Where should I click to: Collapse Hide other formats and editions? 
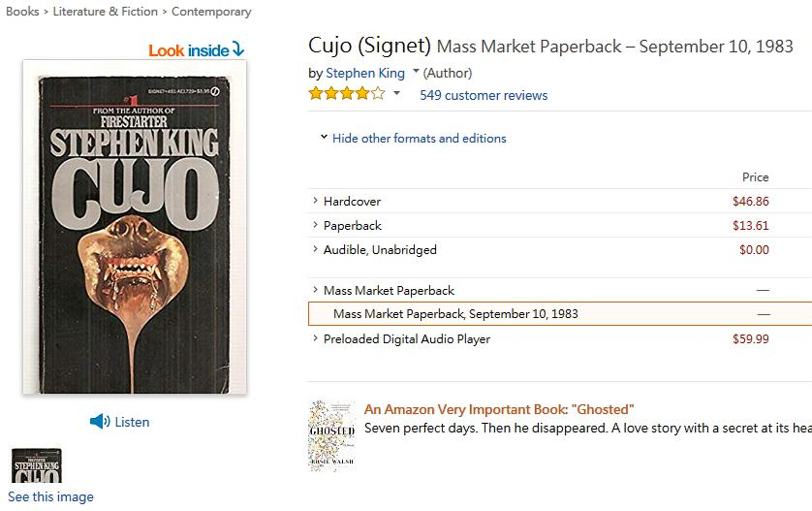[413, 138]
